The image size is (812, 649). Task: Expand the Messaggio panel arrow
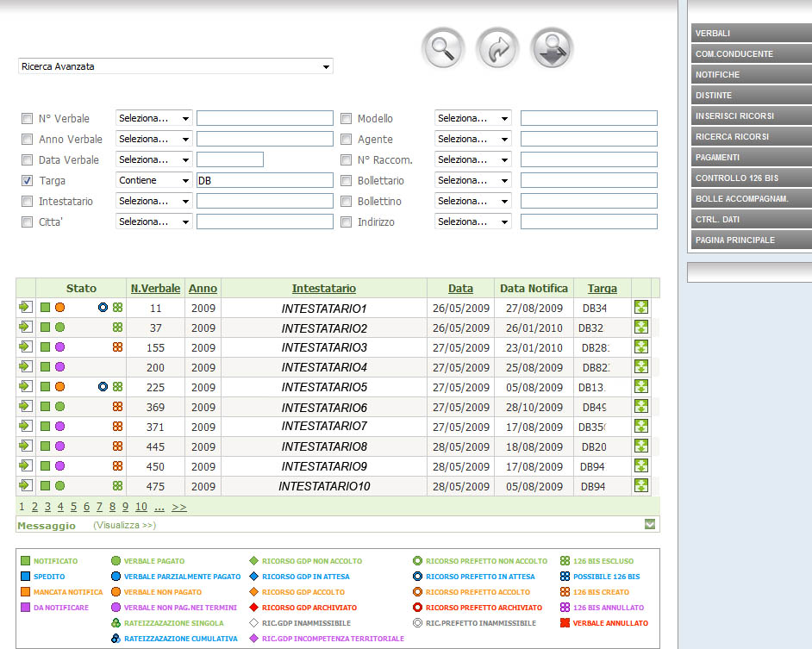(x=650, y=524)
